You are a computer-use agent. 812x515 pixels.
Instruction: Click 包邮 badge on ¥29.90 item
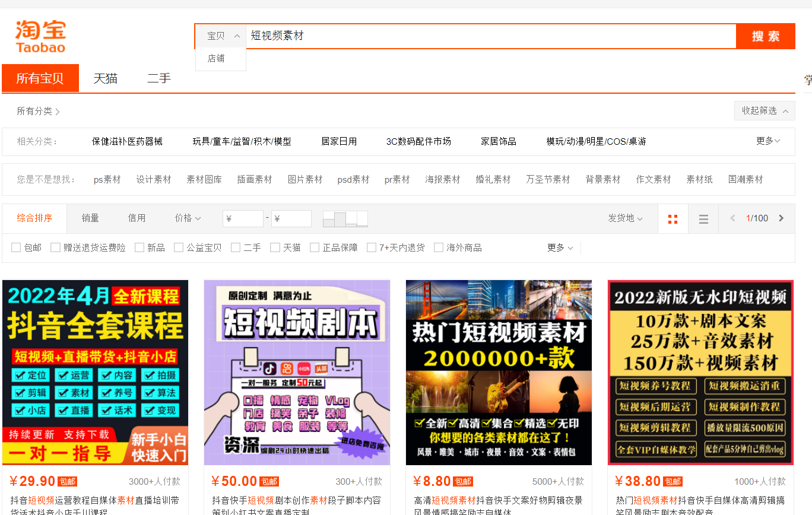[68, 482]
